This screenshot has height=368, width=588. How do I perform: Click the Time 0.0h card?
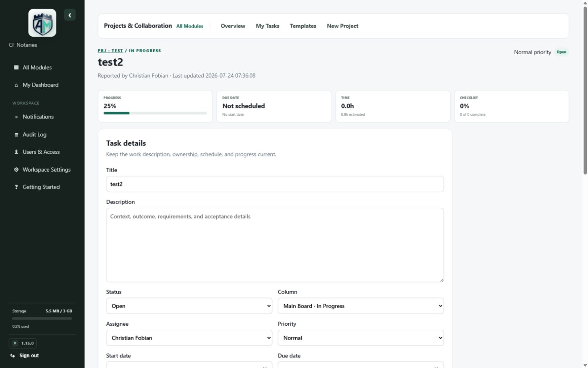pyautogui.click(x=393, y=107)
